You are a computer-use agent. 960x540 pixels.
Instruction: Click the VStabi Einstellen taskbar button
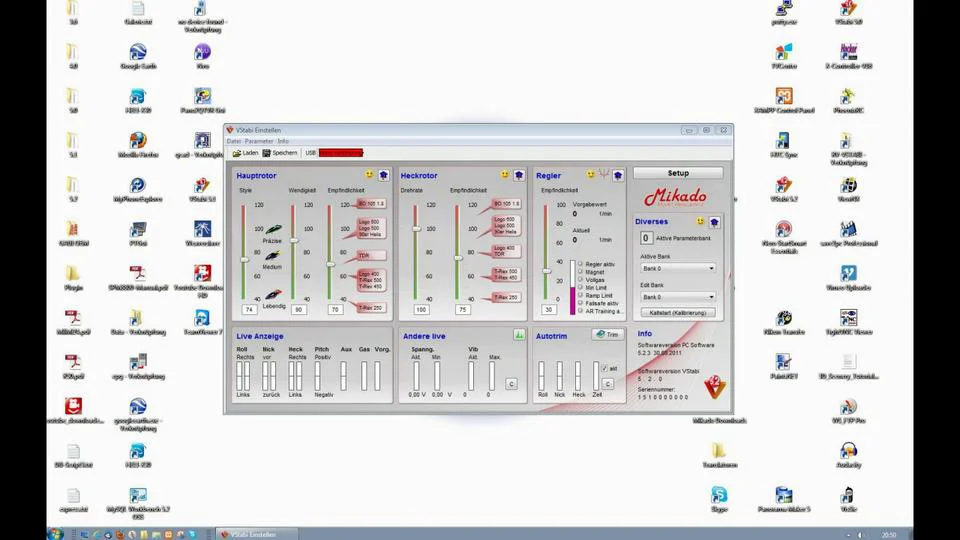point(256,534)
